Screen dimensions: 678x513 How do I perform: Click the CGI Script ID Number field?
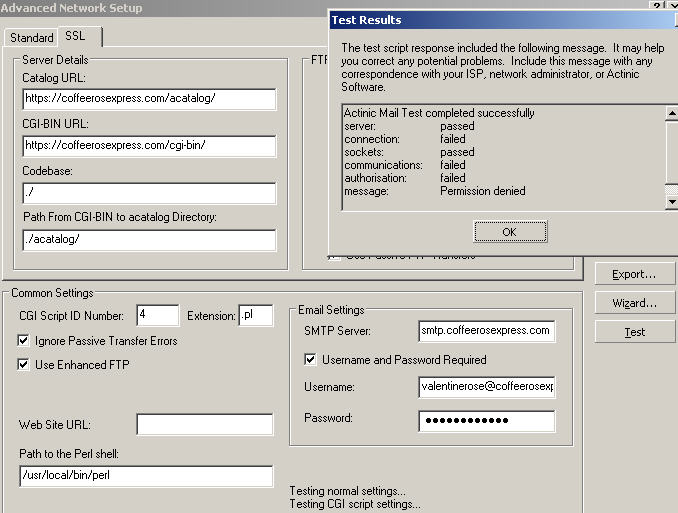(x=155, y=317)
